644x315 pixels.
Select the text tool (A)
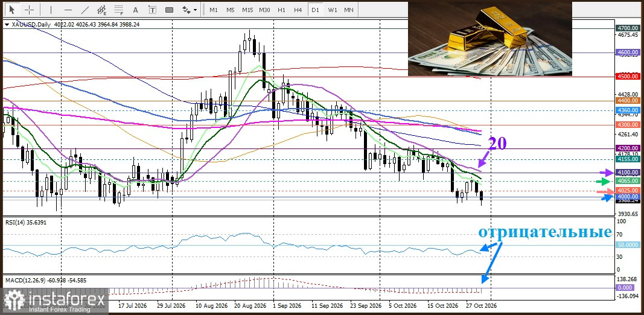click(136, 10)
